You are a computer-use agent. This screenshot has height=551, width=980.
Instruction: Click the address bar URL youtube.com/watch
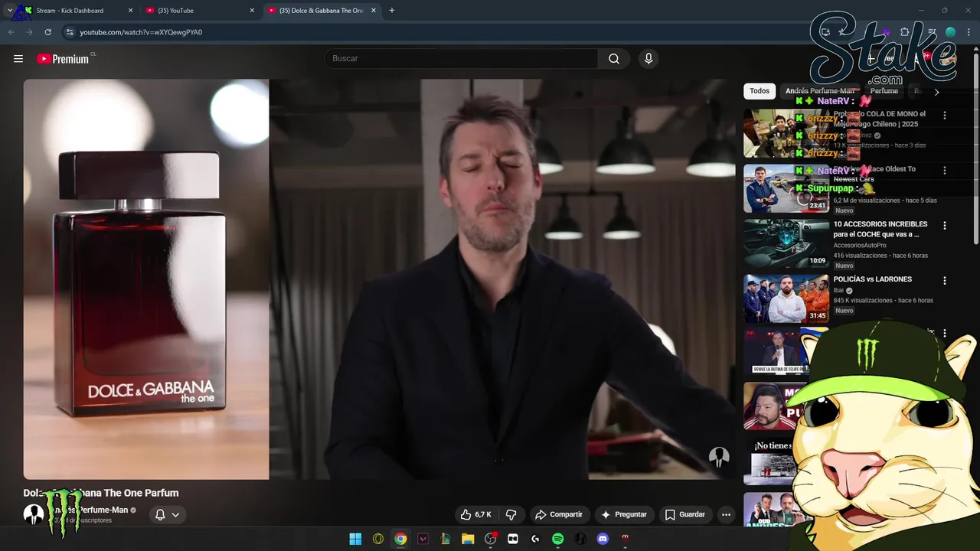(x=141, y=32)
